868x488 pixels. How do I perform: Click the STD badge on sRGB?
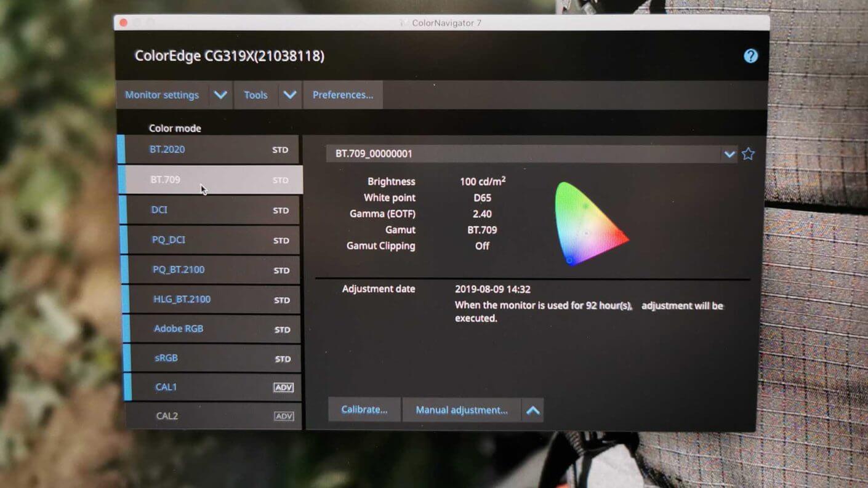283,359
